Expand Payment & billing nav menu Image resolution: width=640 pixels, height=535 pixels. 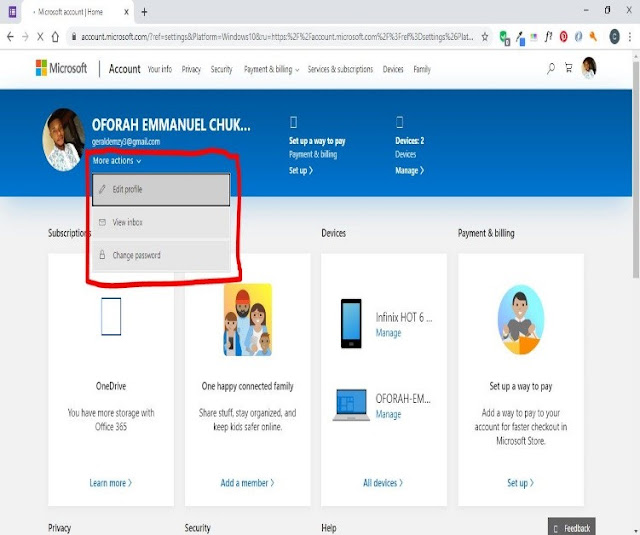[271, 69]
